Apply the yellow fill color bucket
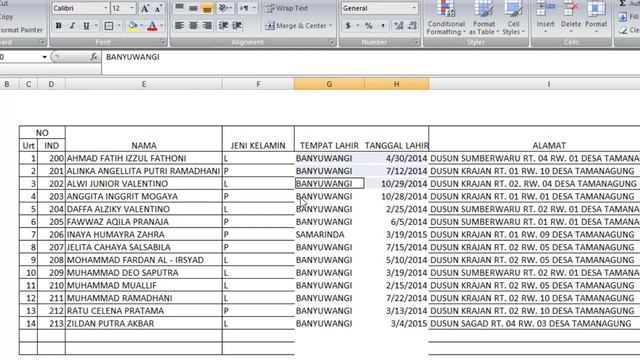Viewport: 640px width, 360px height. pos(133,26)
